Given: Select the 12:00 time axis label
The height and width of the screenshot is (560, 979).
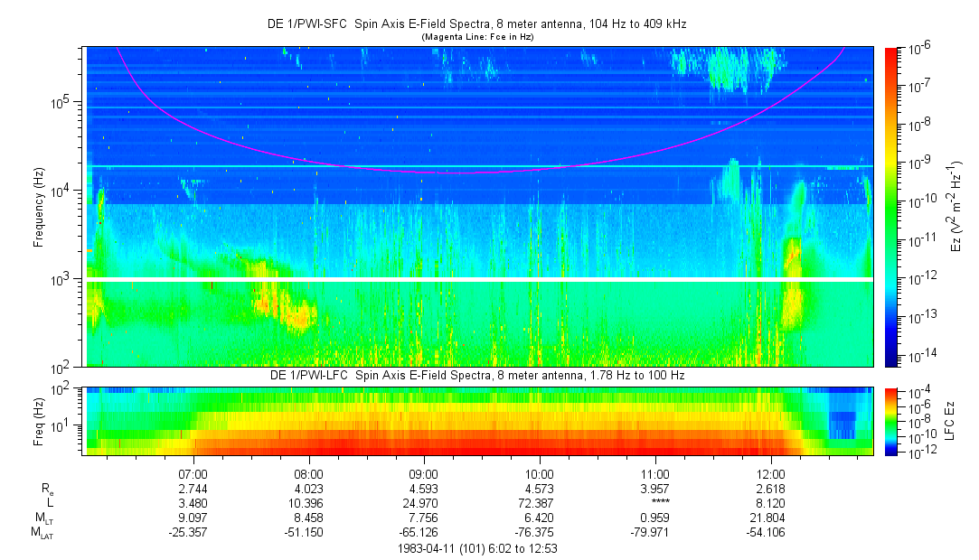Looking at the screenshot, I should click(x=770, y=474).
